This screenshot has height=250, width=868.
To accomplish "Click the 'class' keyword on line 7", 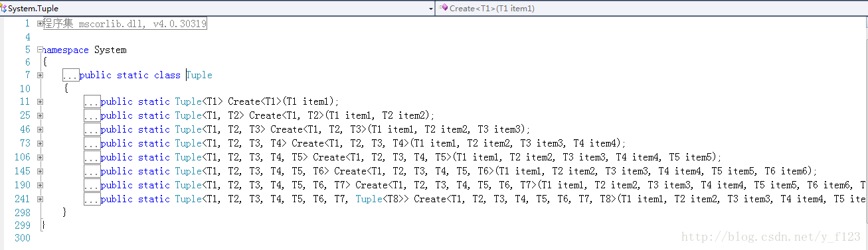I will coord(167,75).
